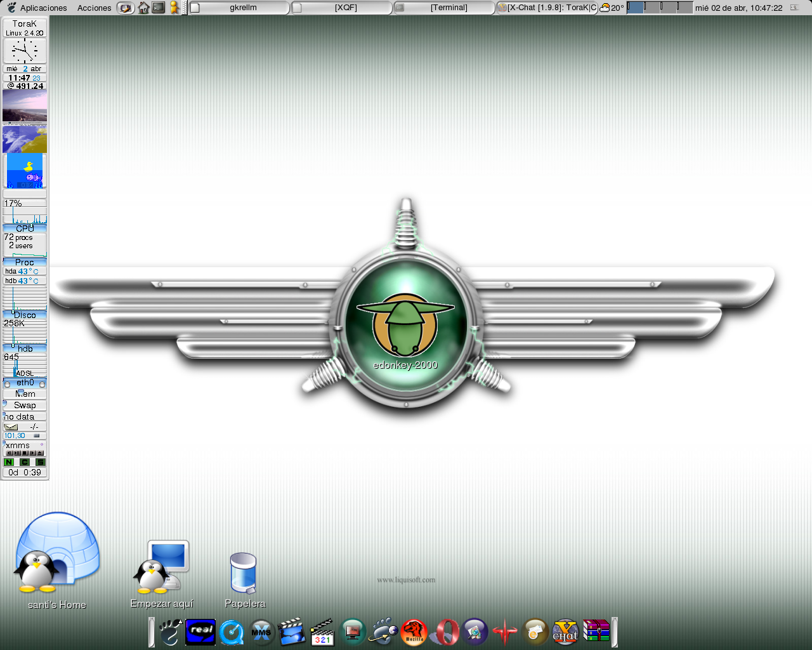Click the analog clock in gkrellm
This screenshot has height=650, width=812.
pyautogui.click(x=25, y=50)
